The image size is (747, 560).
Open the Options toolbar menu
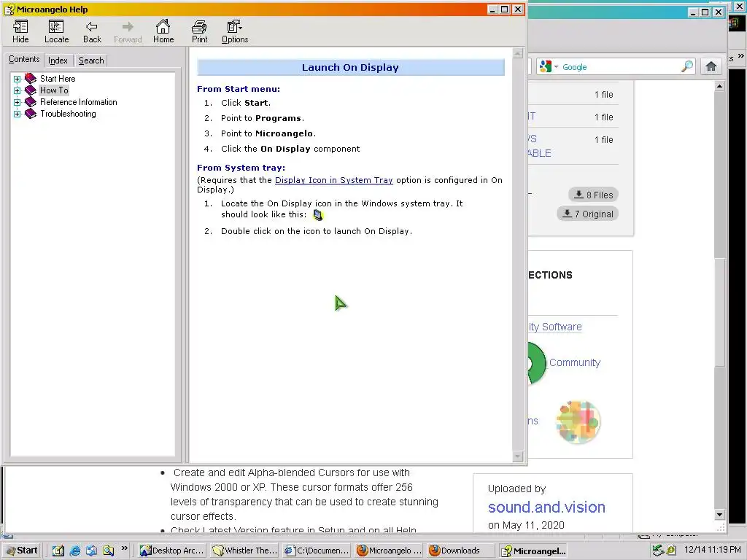(234, 31)
